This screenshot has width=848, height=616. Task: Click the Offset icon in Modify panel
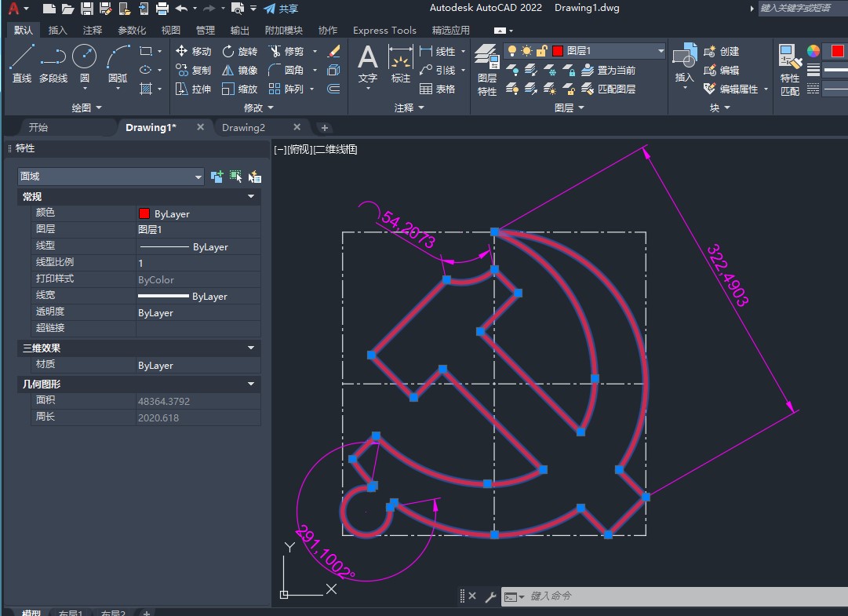click(333, 89)
